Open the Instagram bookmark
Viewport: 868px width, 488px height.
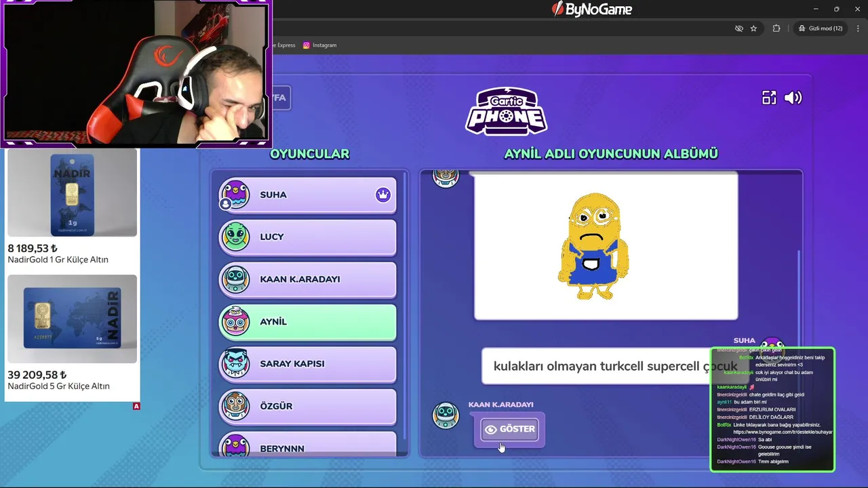coord(319,45)
